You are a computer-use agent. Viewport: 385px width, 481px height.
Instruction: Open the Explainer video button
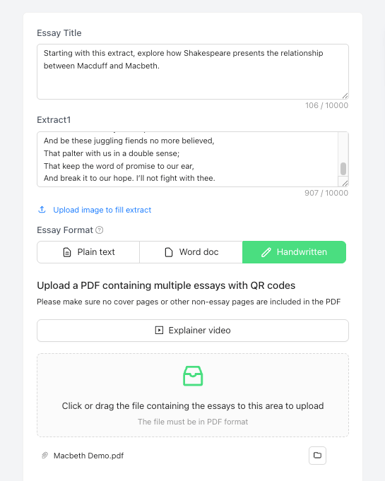pos(193,330)
